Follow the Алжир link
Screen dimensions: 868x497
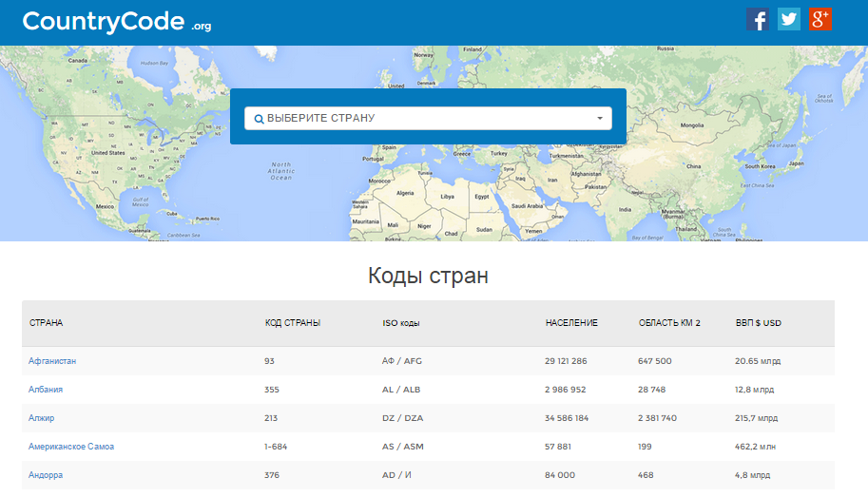(x=42, y=418)
